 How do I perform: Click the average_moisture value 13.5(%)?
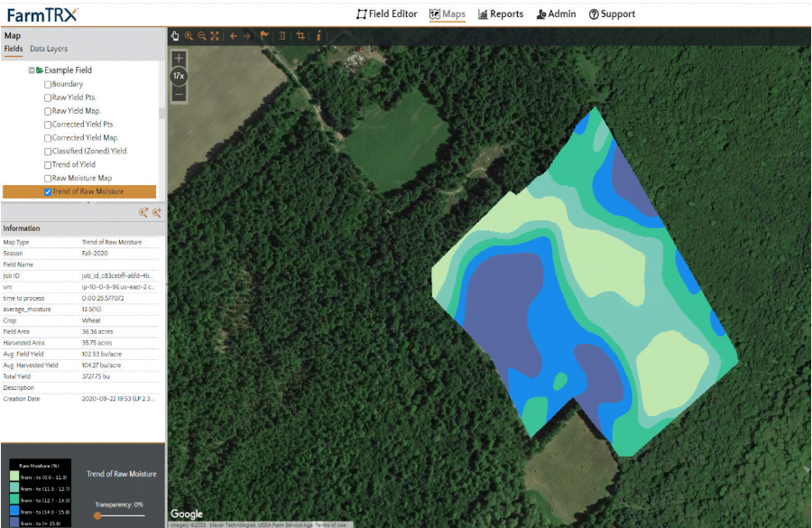91,310
